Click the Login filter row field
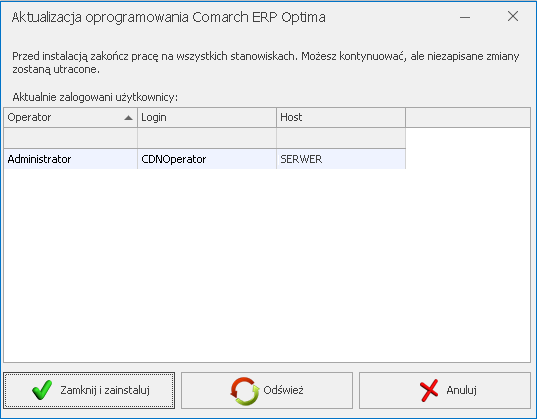Viewport: 537px width, 419px height. [x=207, y=138]
